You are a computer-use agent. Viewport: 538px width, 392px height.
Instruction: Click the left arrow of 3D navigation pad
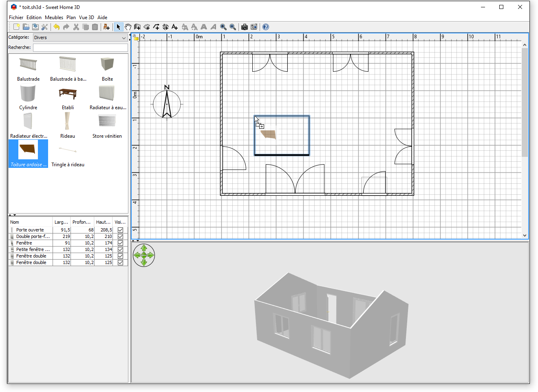click(137, 255)
